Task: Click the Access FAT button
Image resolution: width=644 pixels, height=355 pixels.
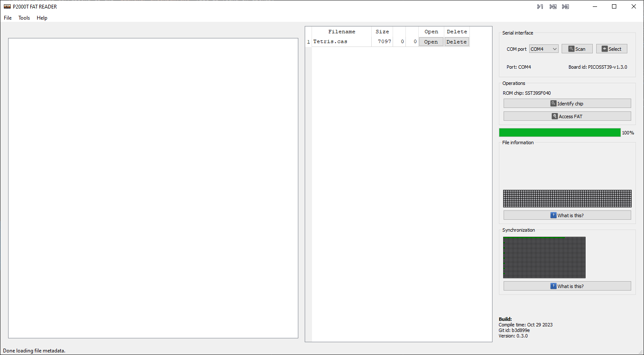Action: (567, 116)
